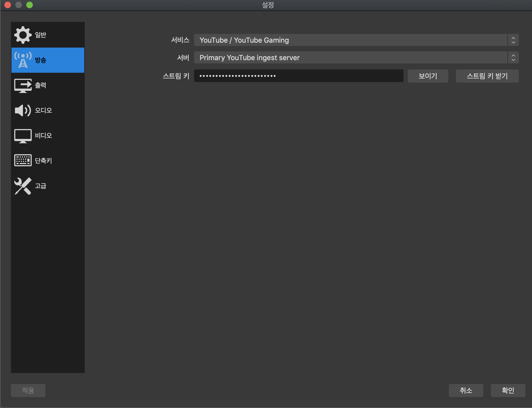Click the 확인 confirm button
Viewport: 532px width, 408px height.
point(508,390)
